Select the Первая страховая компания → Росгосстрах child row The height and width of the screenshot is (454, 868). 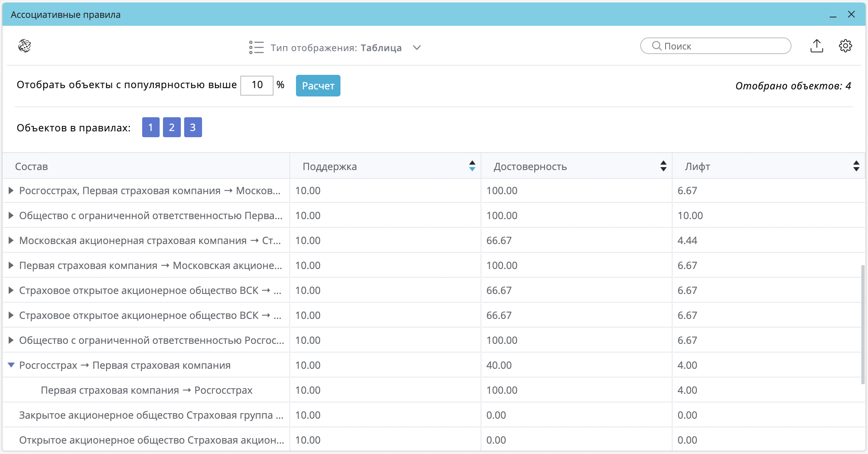[x=146, y=390]
